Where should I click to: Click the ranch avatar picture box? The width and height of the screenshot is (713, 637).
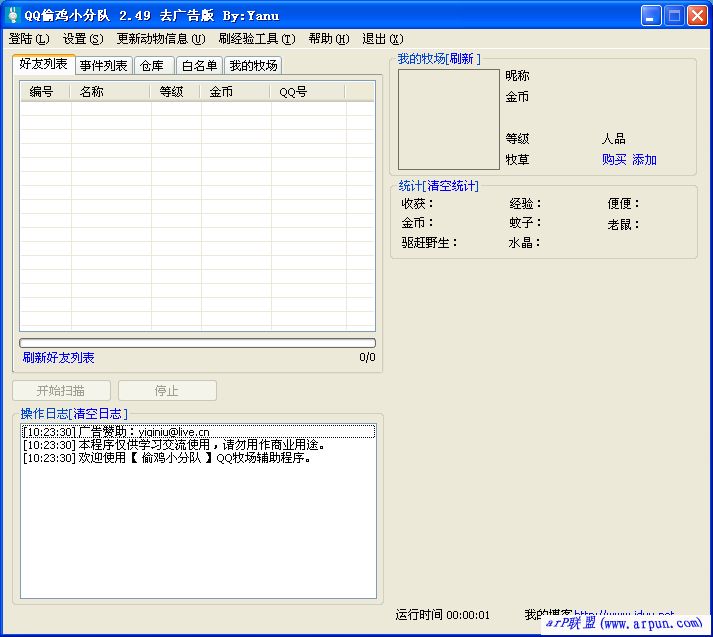(x=449, y=119)
